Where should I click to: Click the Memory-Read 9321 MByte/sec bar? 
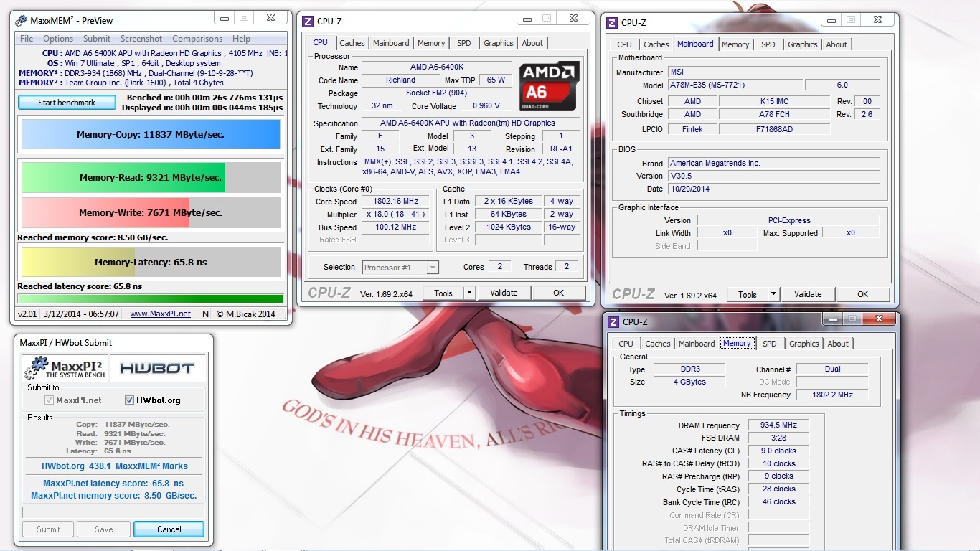point(151,177)
